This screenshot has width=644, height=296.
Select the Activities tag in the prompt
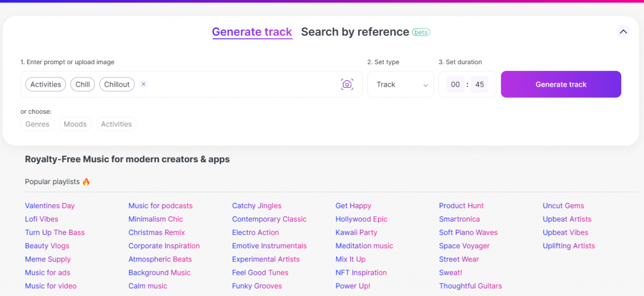[x=45, y=84]
